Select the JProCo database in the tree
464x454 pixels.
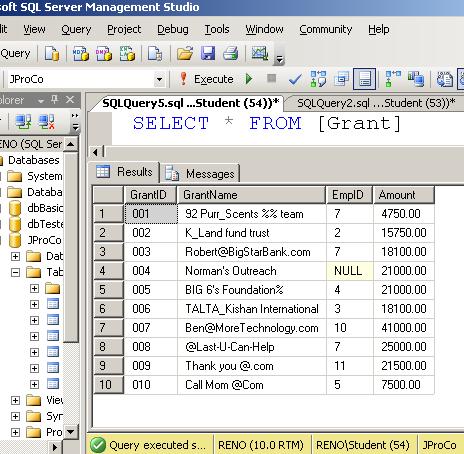click(44, 240)
